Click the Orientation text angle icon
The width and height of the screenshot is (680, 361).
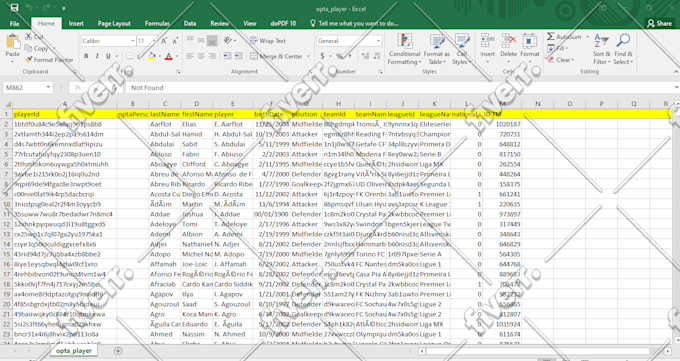coord(228,41)
